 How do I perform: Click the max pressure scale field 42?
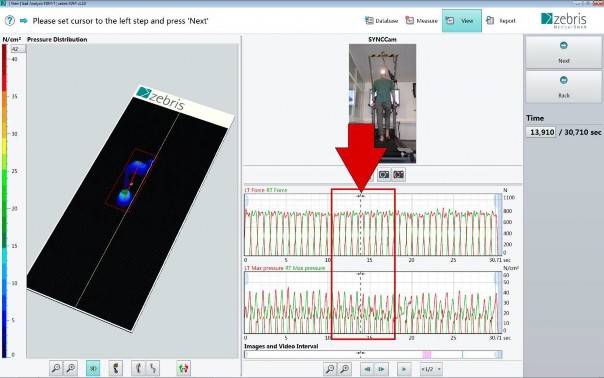(x=18, y=49)
